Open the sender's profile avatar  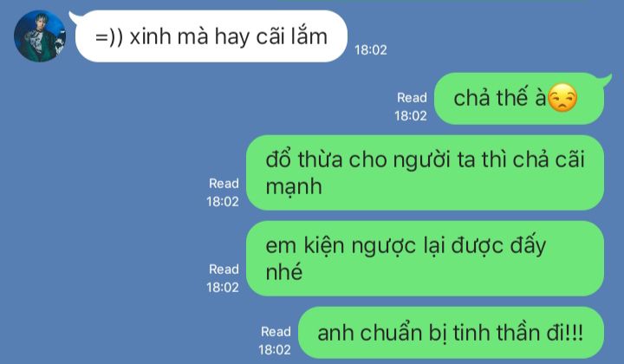tap(40, 36)
